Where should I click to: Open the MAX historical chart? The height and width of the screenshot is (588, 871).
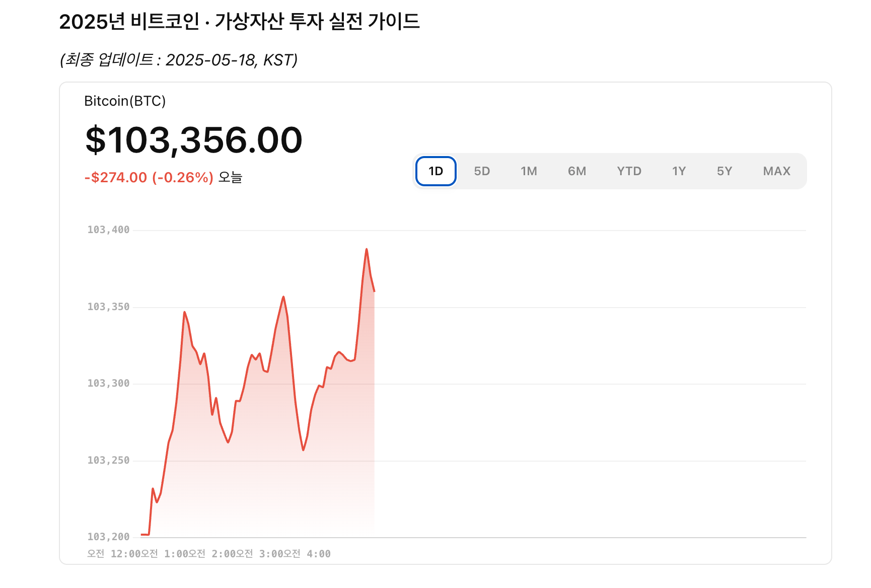click(x=776, y=171)
